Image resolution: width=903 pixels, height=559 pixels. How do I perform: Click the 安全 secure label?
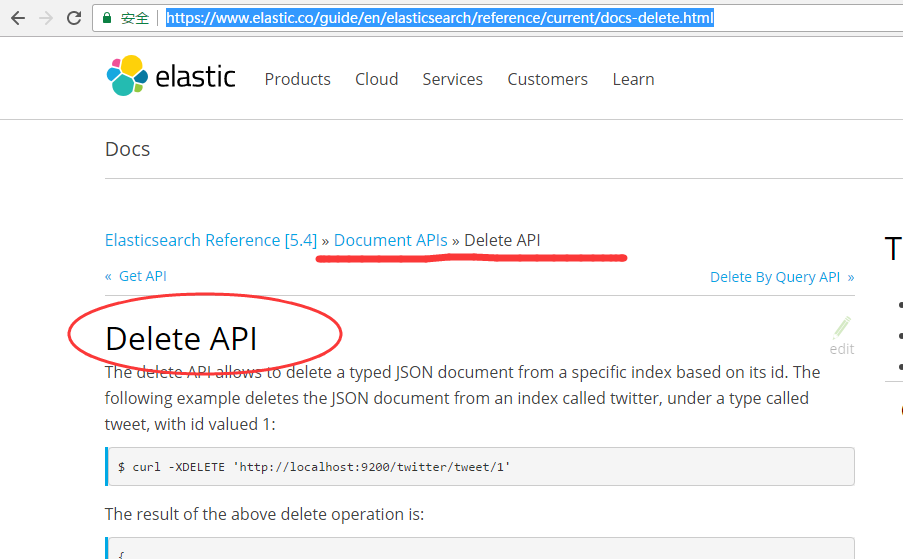135,18
